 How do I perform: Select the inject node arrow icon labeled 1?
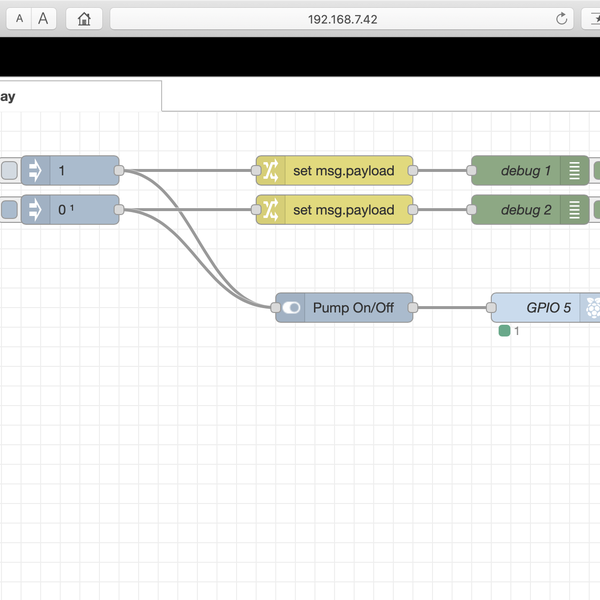pos(35,171)
